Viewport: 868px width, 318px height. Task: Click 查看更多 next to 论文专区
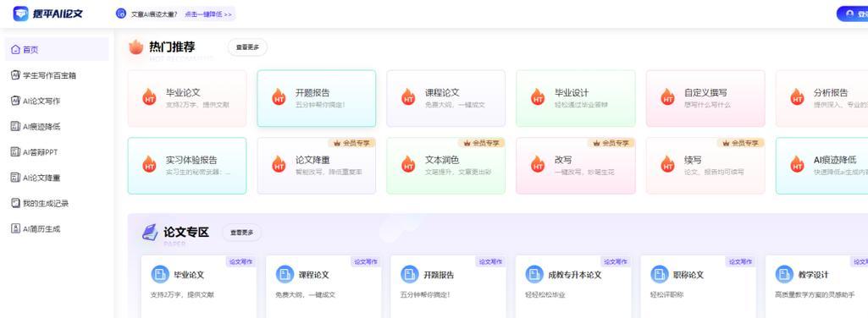click(x=242, y=233)
